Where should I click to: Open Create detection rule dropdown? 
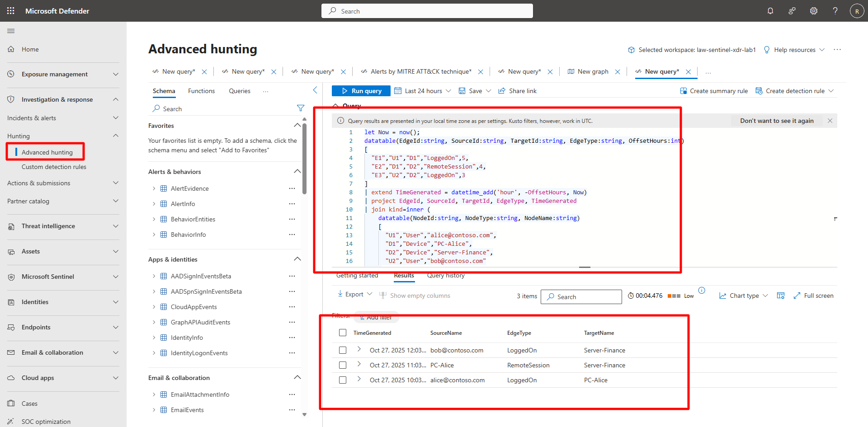coord(831,91)
